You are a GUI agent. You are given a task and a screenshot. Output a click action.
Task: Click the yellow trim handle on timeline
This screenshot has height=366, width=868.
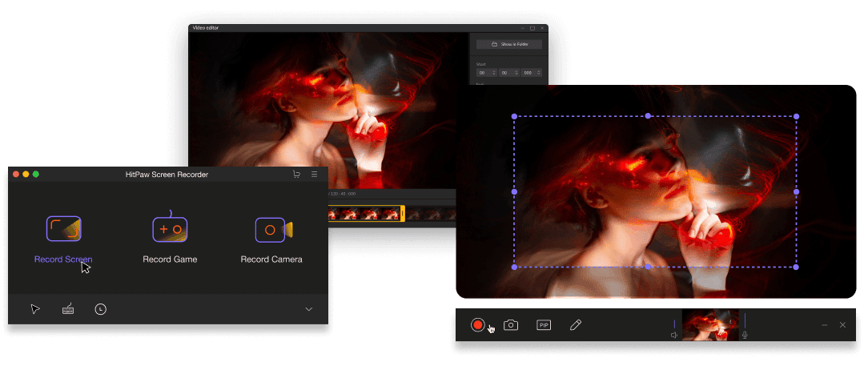(x=403, y=213)
